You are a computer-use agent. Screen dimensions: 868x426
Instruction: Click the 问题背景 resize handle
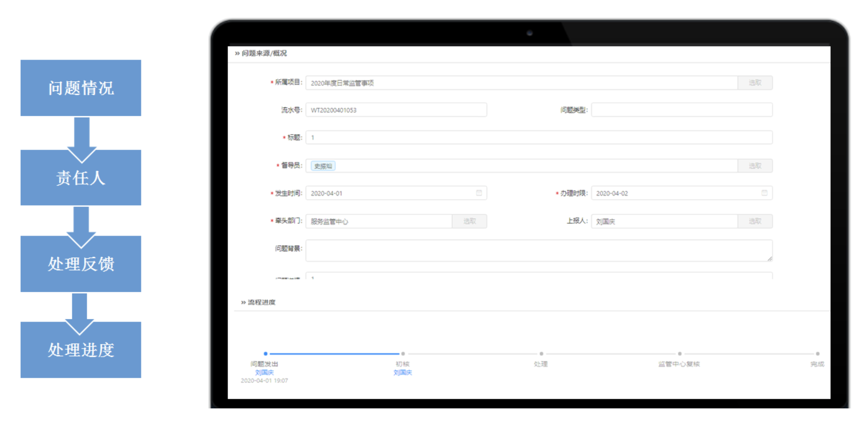[769, 258]
